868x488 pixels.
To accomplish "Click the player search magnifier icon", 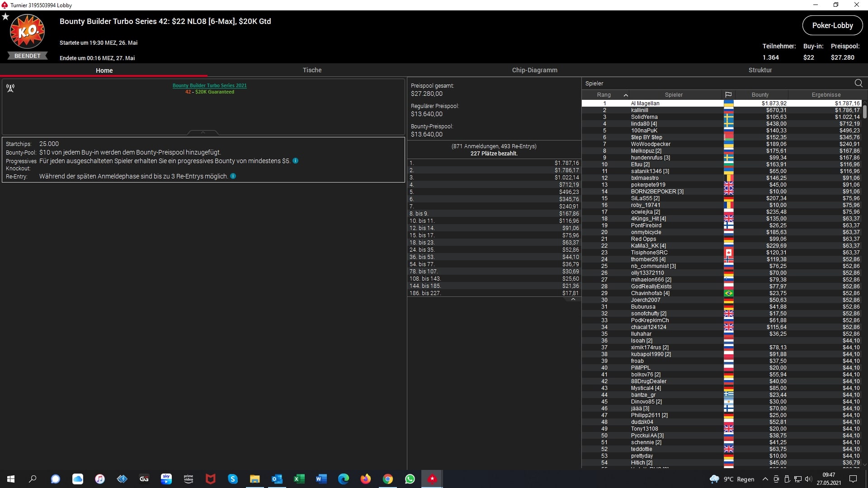I will 858,83.
